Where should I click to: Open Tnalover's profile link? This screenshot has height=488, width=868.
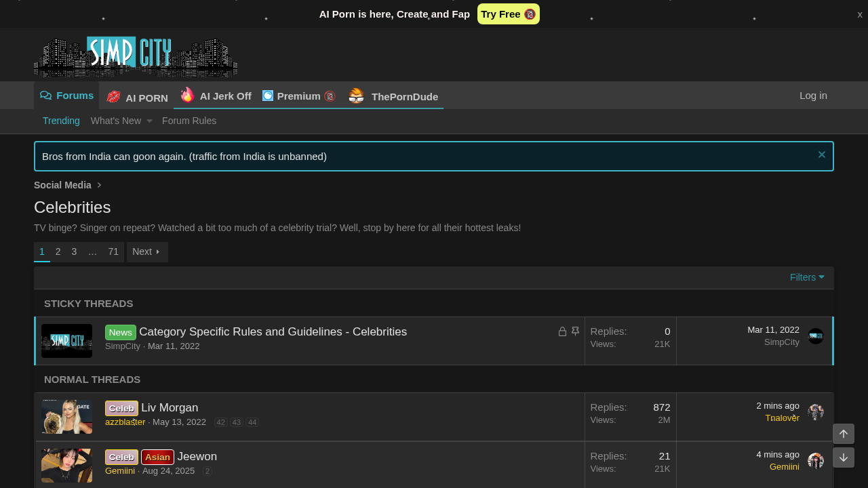coord(783,418)
